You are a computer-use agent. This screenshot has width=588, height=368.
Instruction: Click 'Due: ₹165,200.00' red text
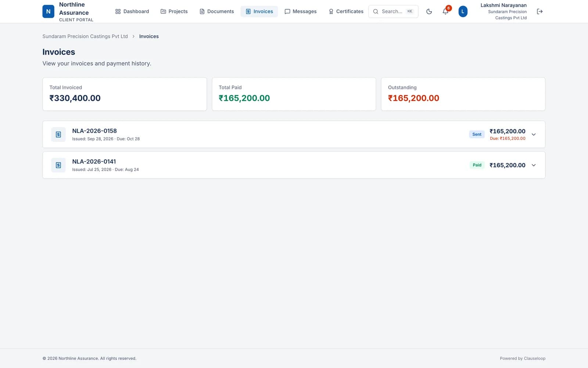click(x=508, y=139)
